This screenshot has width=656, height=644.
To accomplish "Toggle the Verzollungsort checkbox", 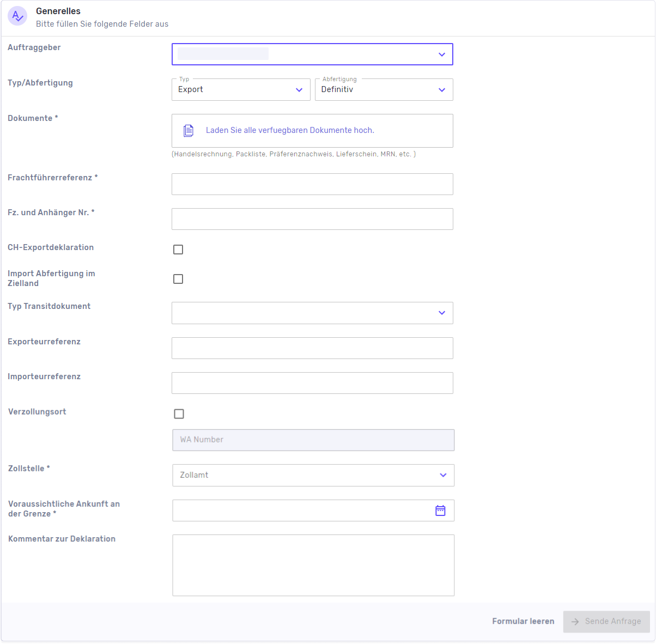I will point(179,414).
